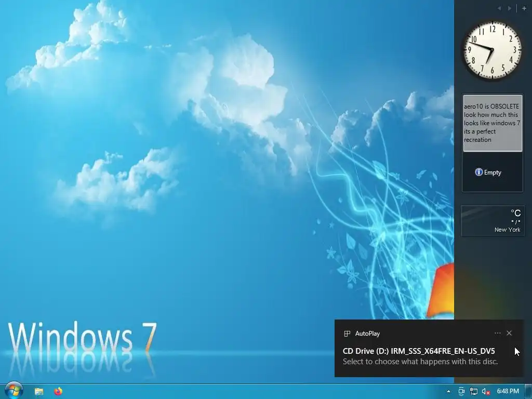
Task: Click the analog clock gadget
Action: point(492,50)
